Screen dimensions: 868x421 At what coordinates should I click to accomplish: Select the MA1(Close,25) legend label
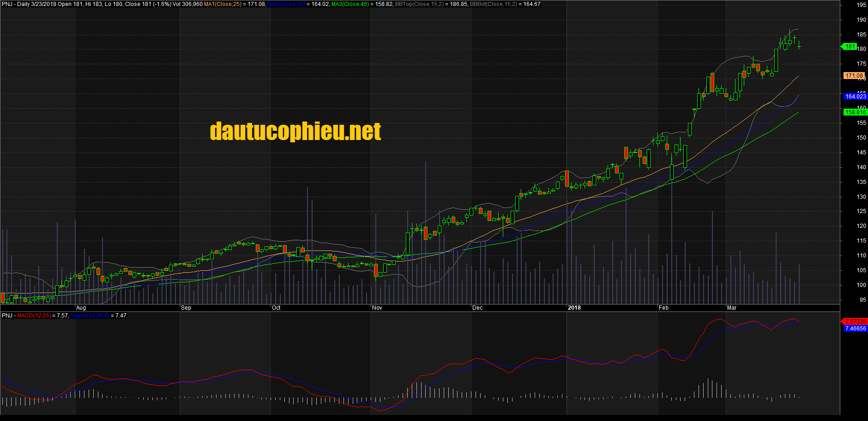223,4
